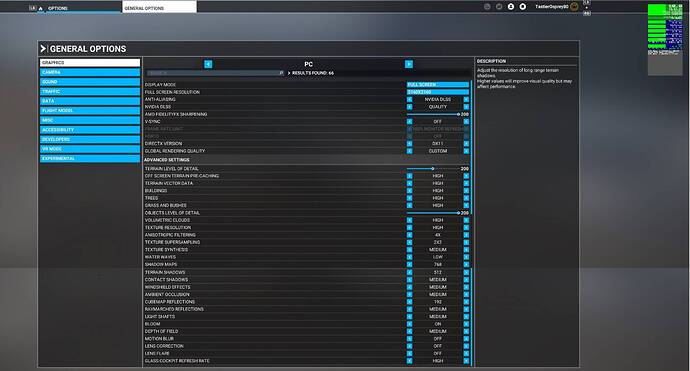Screen dimensions: 690x371
Task: Click Anti-Aliasing right arrow
Action: point(466,99)
